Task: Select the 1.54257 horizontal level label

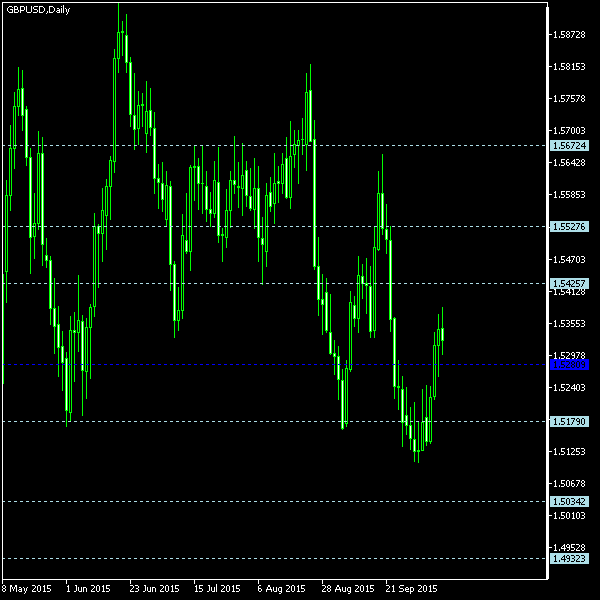Action: [569, 284]
